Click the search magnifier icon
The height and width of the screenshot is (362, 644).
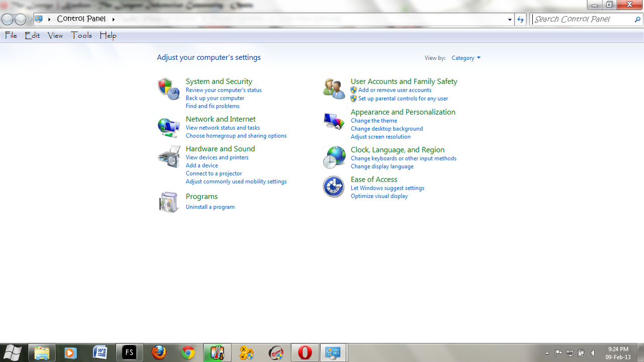[x=637, y=19]
